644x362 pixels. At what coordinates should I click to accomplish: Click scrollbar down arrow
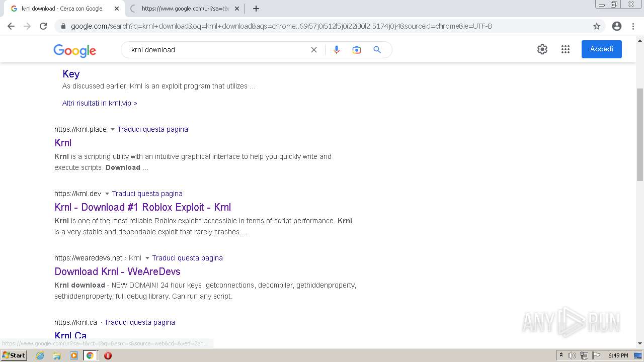[640, 343]
